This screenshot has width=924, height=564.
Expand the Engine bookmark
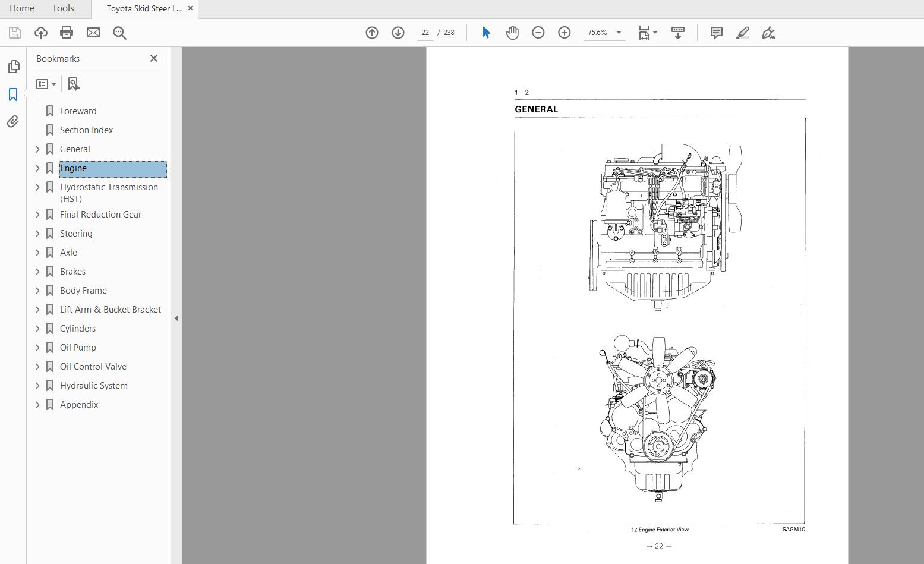tap(37, 168)
